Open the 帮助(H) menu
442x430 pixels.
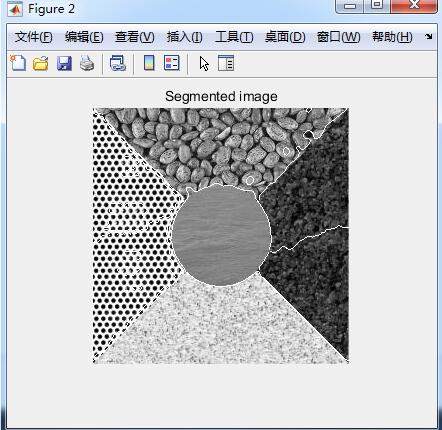(x=392, y=37)
